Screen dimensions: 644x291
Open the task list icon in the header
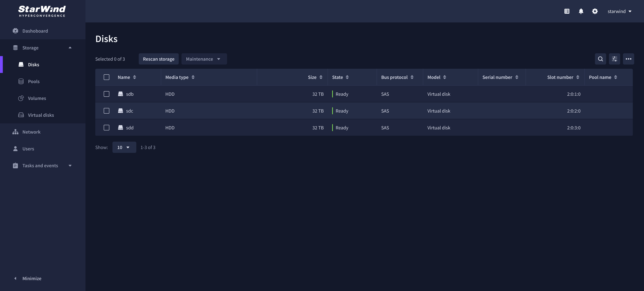567,11
